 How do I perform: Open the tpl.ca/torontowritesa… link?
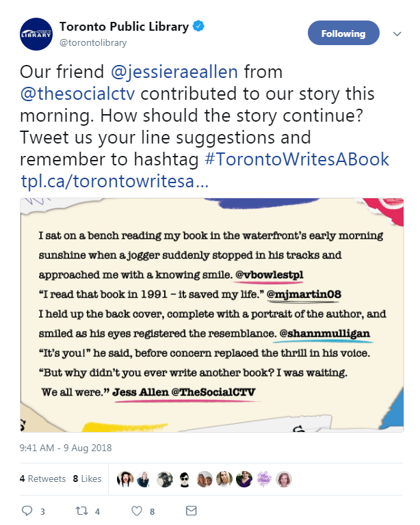click(x=114, y=181)
